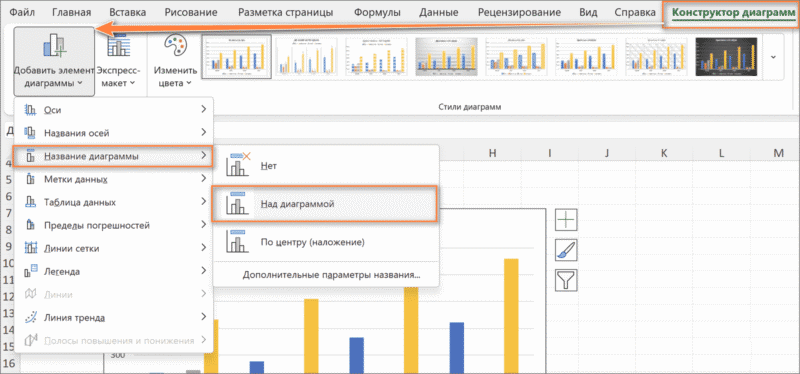This screenshot has height=374, width=800.
Task: Switch to the Главная tab
Action: pos(72,12)
